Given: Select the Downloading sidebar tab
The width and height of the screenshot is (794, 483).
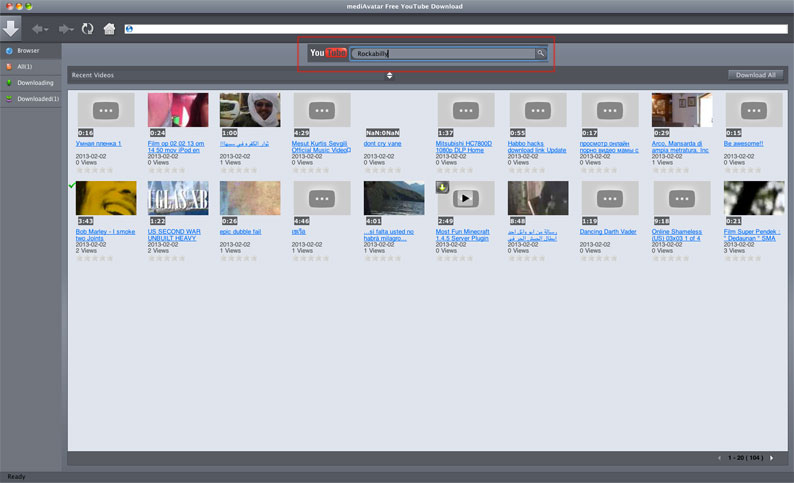Looking at the screenshot, I should tap(34, 82).
